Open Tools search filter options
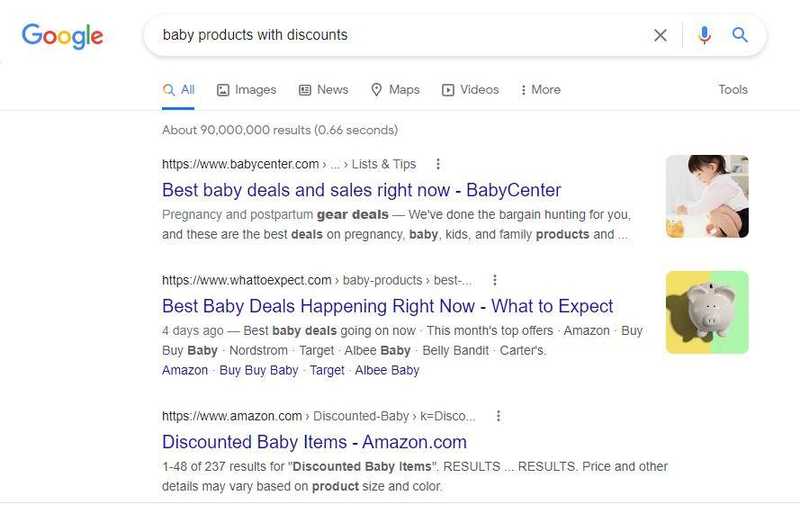 (733, 90)
